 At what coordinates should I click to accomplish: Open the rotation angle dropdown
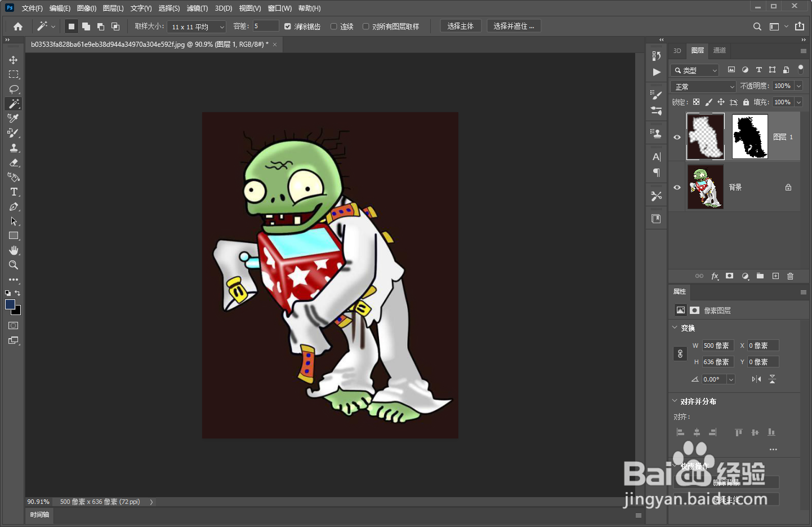pyautogui.click(x=731, y=379)
